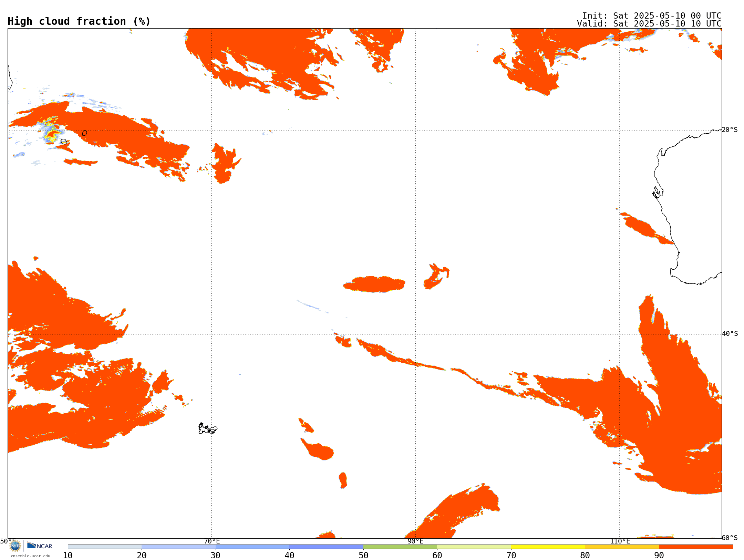Viewport: 744px width, 560px height.
Task: Click the 50°E longitude label
Action: (8, 541)
